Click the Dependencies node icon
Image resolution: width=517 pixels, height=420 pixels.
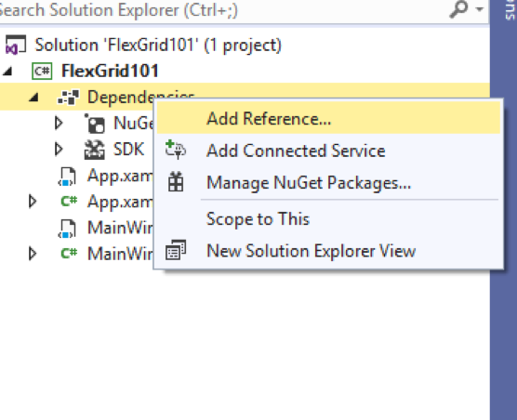point(68,98)
